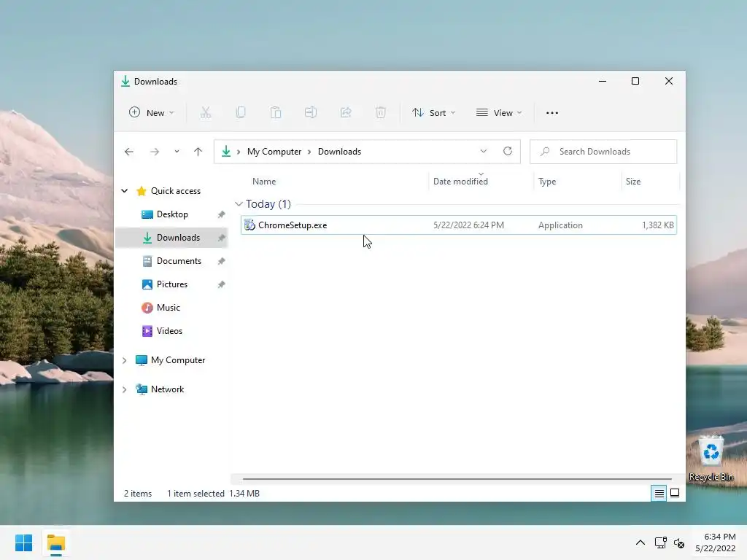
Task: Click the 2 items status text
Action: (x=138, y=494)
